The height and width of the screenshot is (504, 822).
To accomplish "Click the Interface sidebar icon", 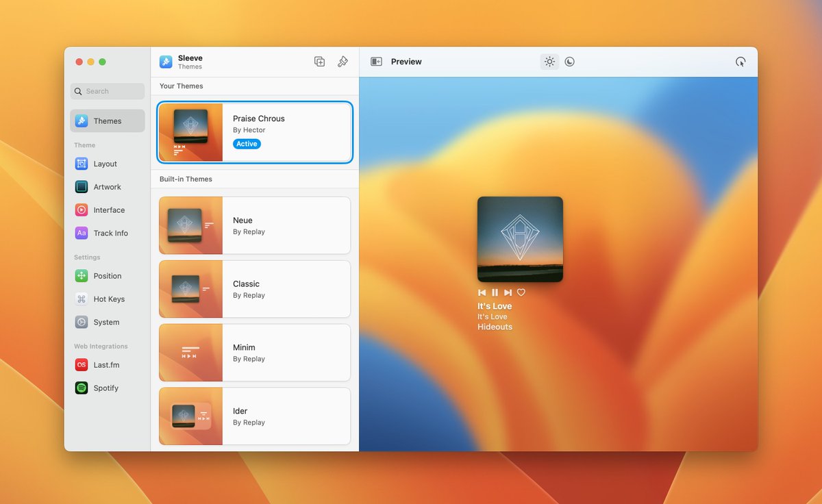I will click(82, 210).
